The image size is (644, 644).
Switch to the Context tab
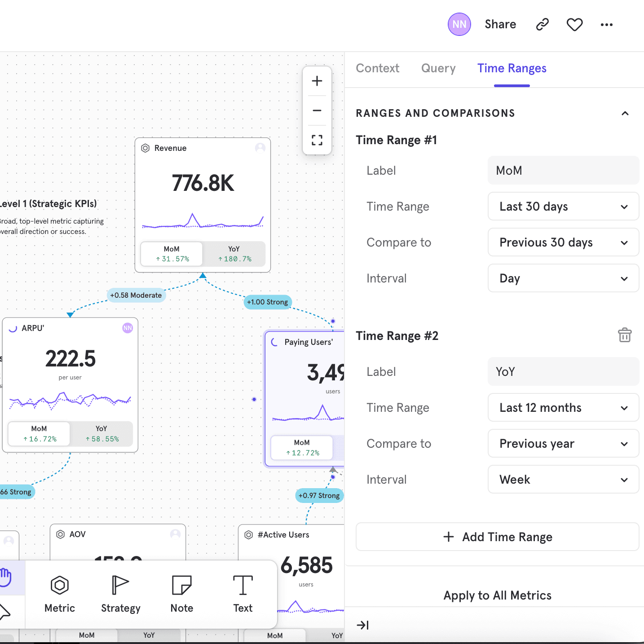click(377, 68)
